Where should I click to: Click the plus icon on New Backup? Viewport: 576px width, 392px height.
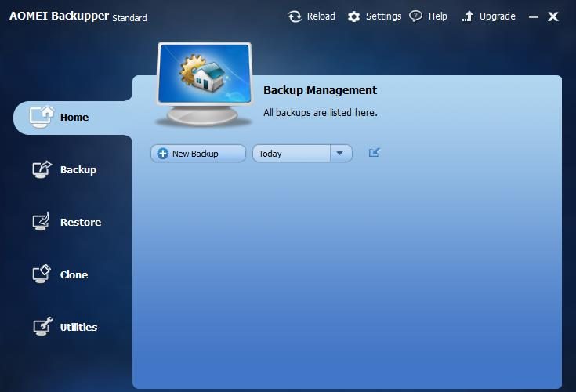click(163, 153)
